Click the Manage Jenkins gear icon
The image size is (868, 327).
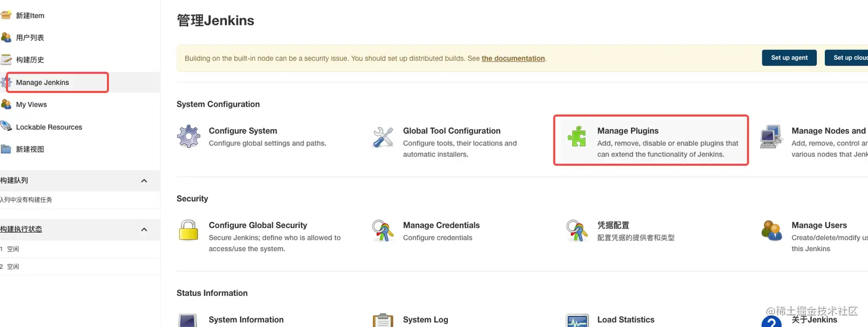(x=6, y=82)
